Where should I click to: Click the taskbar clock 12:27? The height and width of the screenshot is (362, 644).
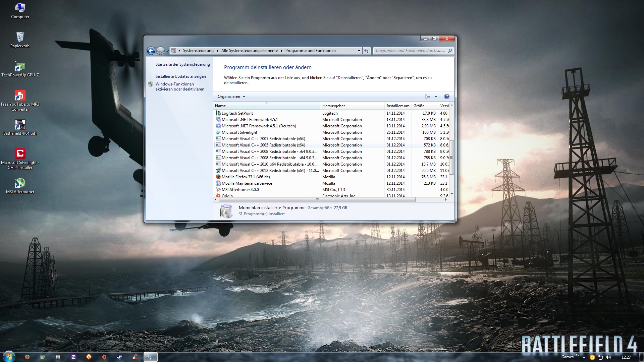point(626,357)
